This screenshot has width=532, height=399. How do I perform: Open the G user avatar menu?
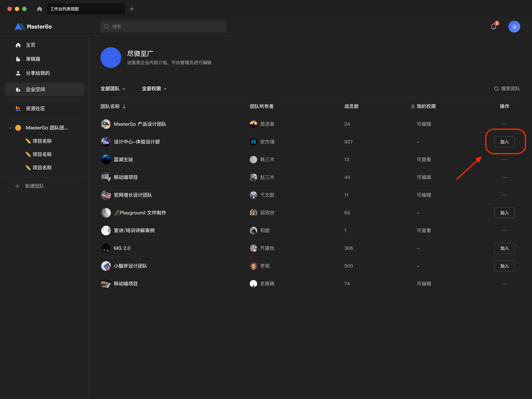click(514, 27)
